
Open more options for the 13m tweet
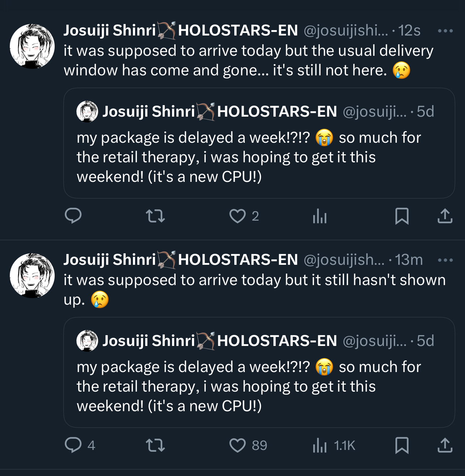coord(445,260)
